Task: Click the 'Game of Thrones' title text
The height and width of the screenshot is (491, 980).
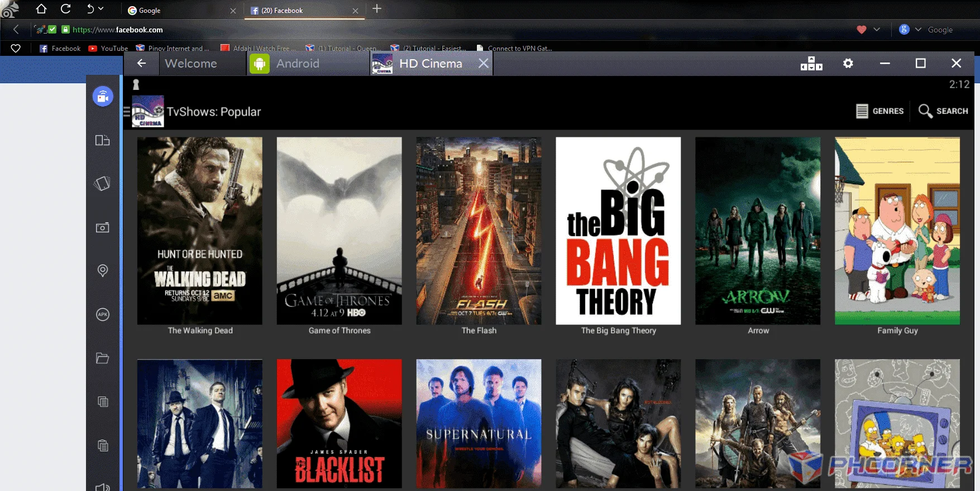Action: click(x=340, y=331)
